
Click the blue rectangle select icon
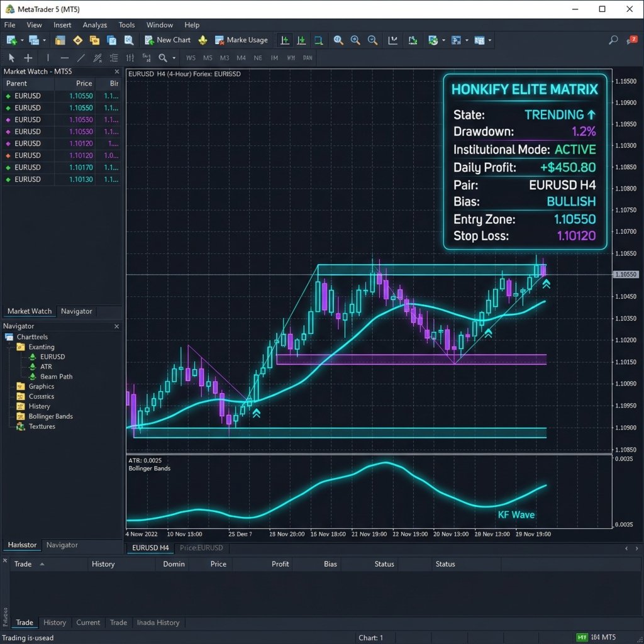pyautogui.click(x=318, y=40)
